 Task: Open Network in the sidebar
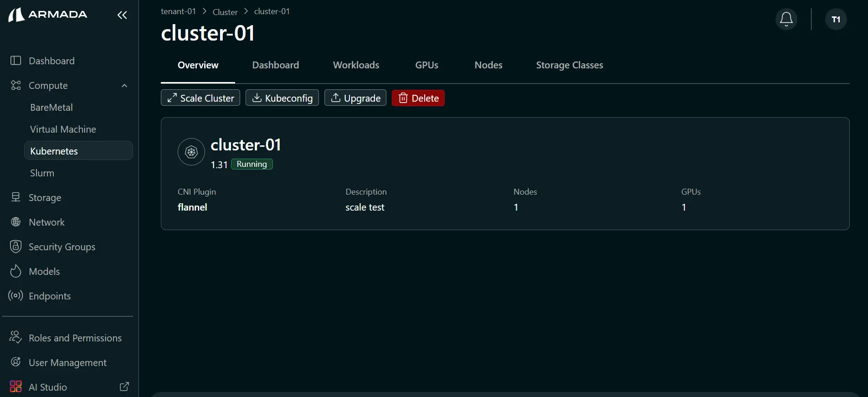click(x=46, y=222)
